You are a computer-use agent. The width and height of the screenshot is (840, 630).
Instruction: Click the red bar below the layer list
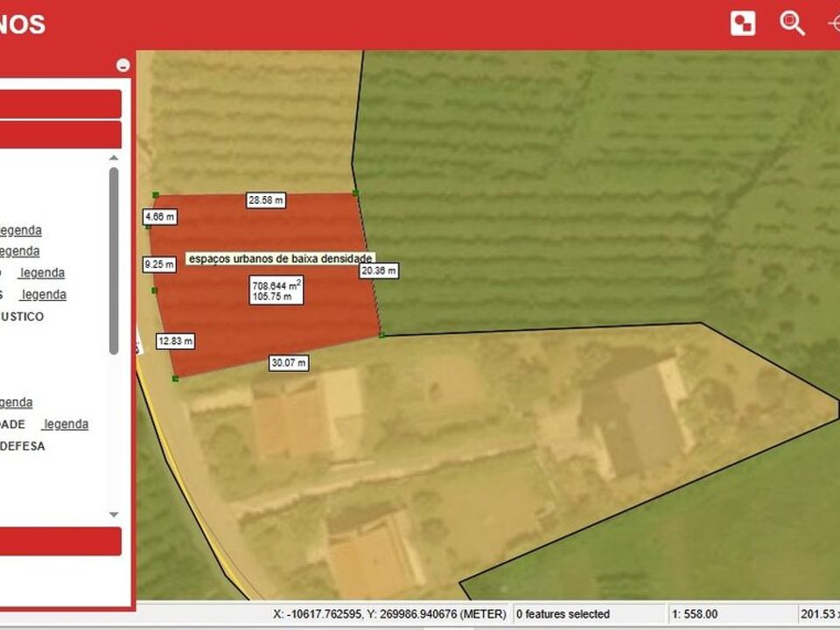click(x=60, y=541)
